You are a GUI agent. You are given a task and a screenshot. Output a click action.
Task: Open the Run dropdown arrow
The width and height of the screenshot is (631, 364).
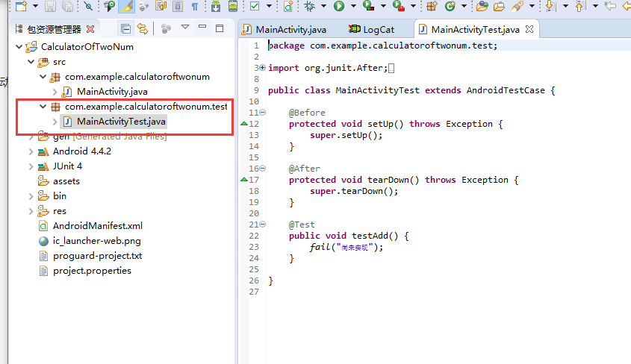tap(353, 6)
